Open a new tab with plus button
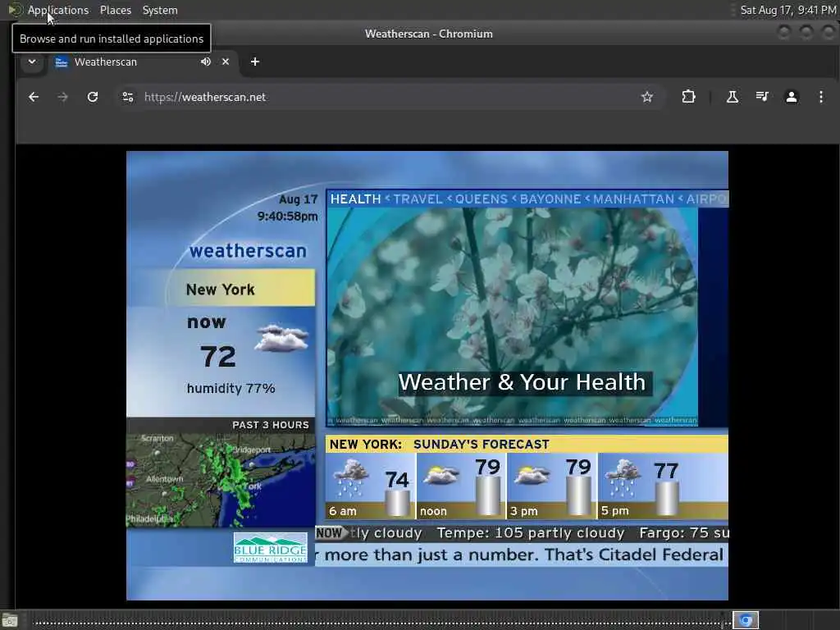 pyautogui.click(x=255, y=62)
